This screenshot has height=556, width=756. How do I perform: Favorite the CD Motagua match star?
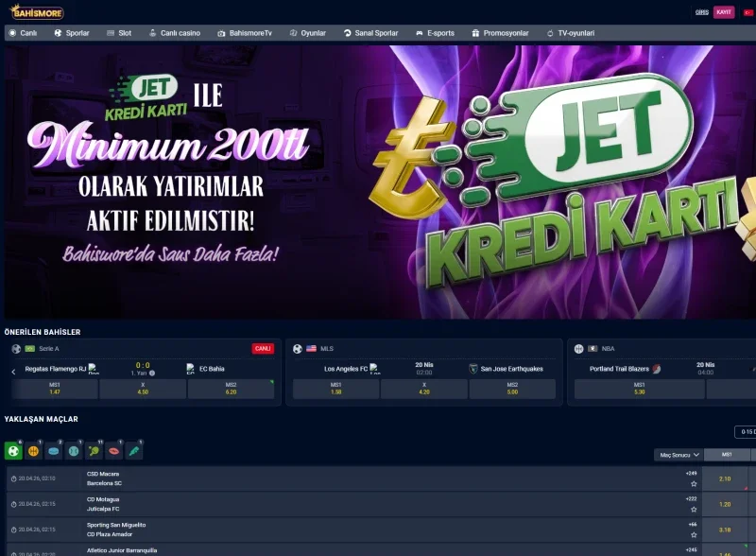[x=694, y=509]
